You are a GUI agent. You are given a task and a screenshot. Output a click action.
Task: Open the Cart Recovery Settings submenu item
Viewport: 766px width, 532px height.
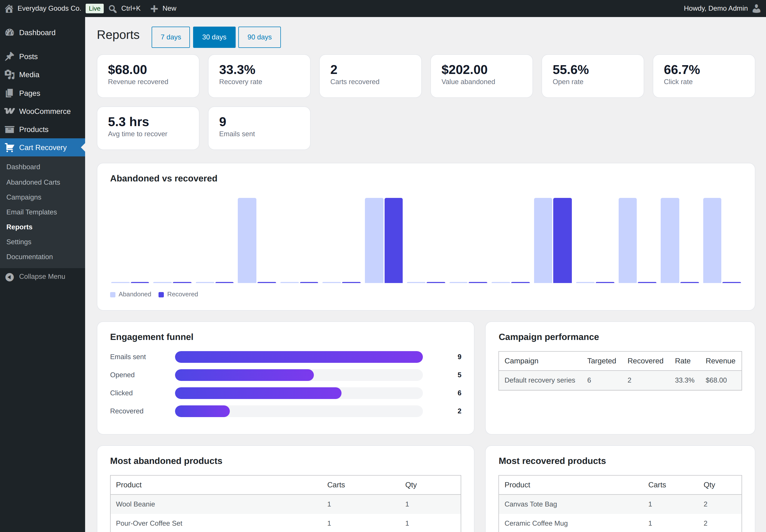tap(19, 242)
